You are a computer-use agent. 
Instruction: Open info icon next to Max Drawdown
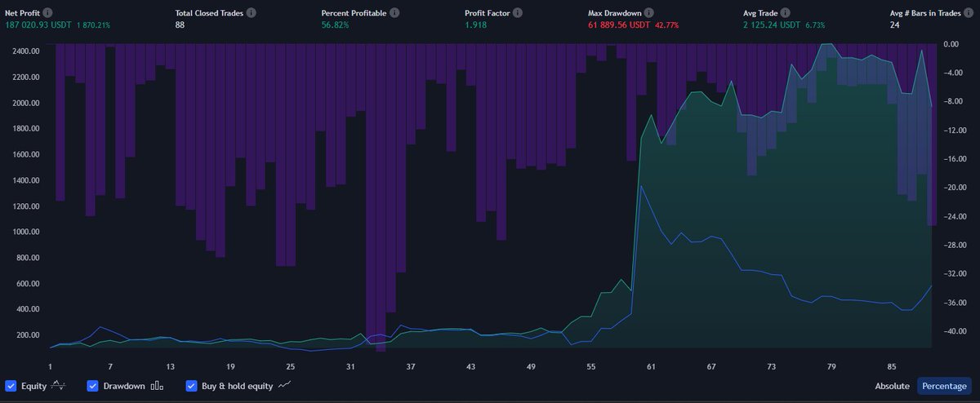(x=648, y=14)
